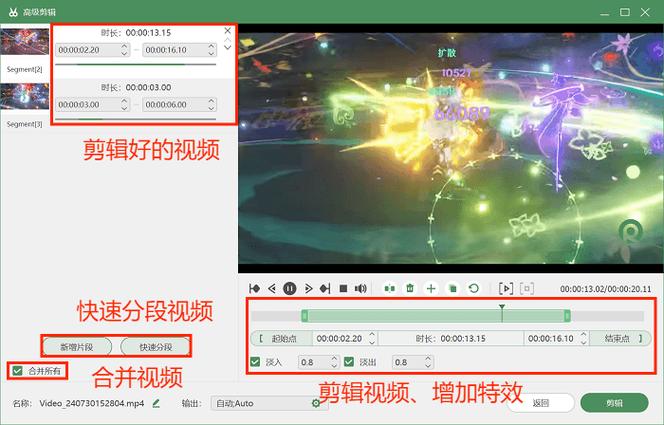Viewport: 664px width, 425px height.
Task: Move Segment[2] up with the arrow
Action: pos(227,40)
